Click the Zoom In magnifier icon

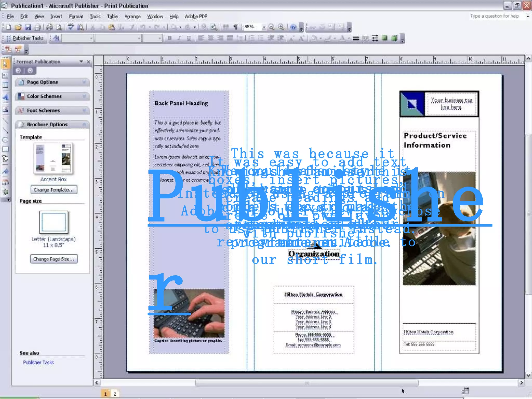(x=281, y=27)
